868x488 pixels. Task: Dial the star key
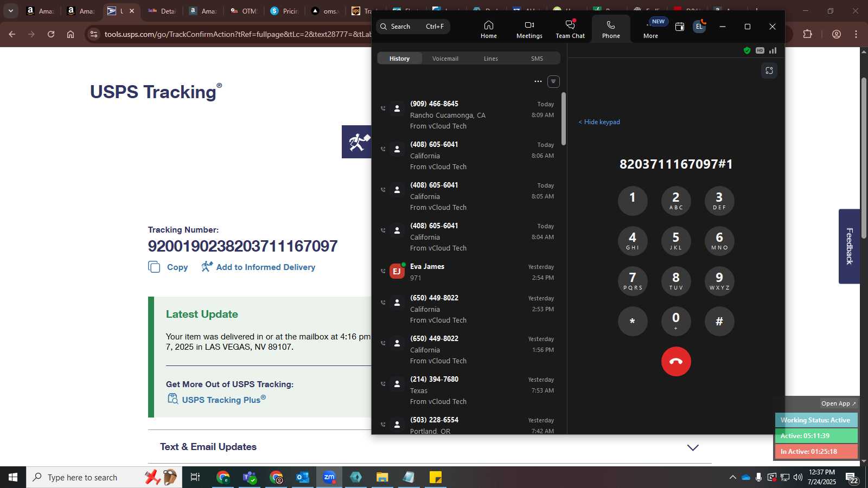633,321
